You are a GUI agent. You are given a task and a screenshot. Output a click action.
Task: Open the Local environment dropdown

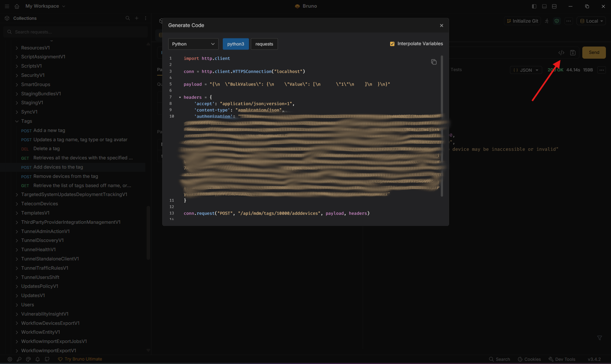tap(591, 21)
